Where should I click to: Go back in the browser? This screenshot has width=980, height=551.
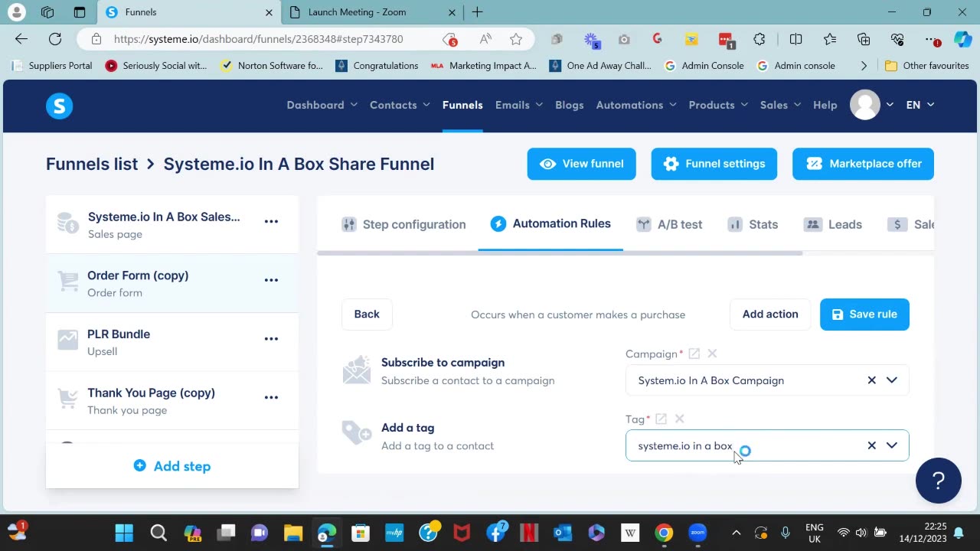click(21, 39)
